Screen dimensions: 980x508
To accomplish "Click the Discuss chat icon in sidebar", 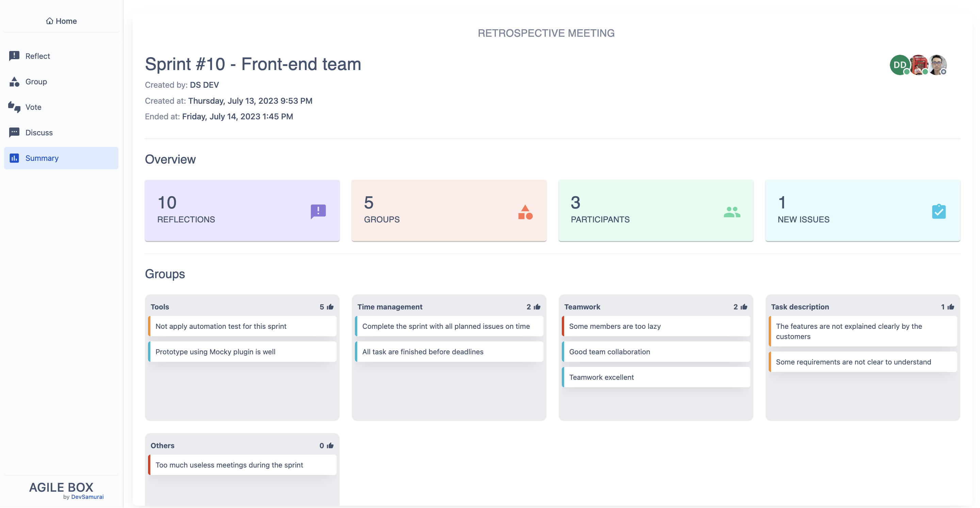I will pyautogui.click(x=14, y=132).
